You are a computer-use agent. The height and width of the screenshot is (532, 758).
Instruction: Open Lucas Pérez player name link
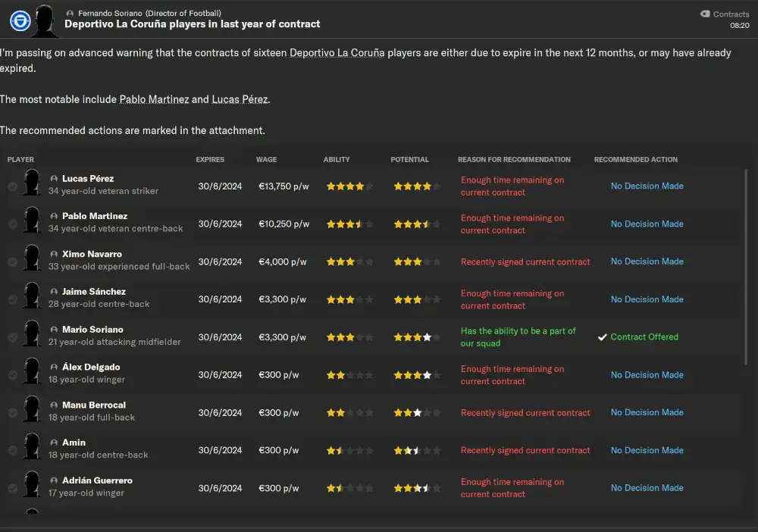pyautogui.click(x=88, y=179)
